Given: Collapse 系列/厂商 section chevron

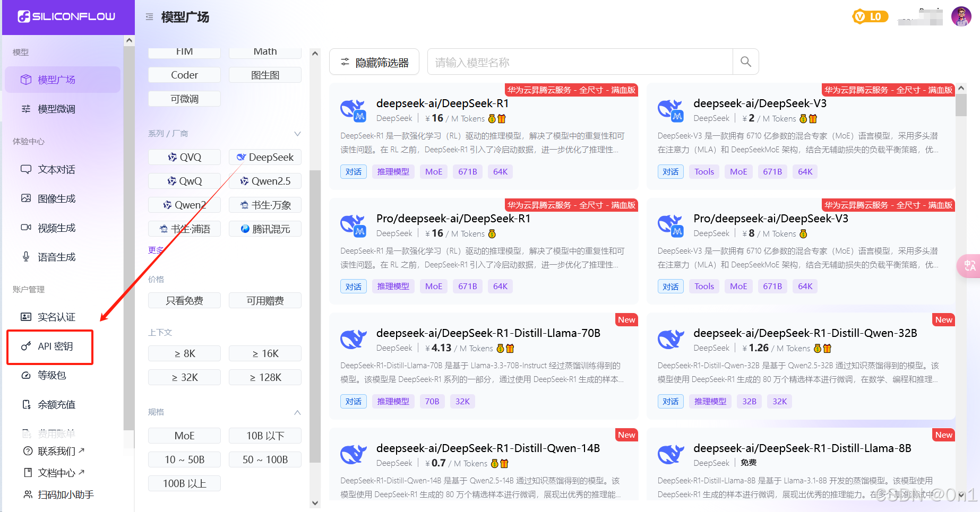Looking at the screenshot, I should [297, 134].
